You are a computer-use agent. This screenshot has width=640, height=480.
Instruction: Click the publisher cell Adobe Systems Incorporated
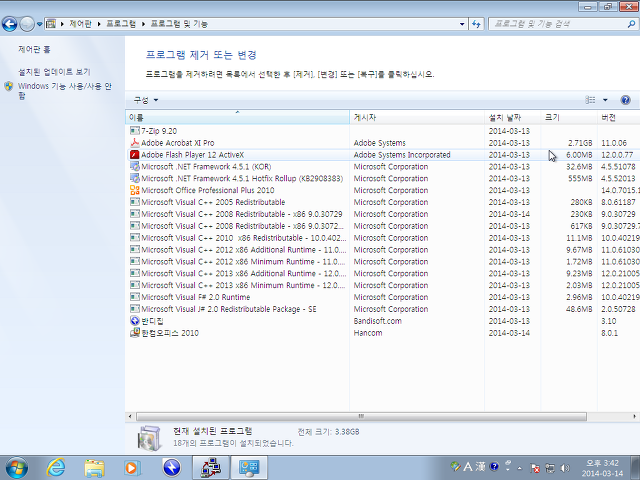click(402, 155)
